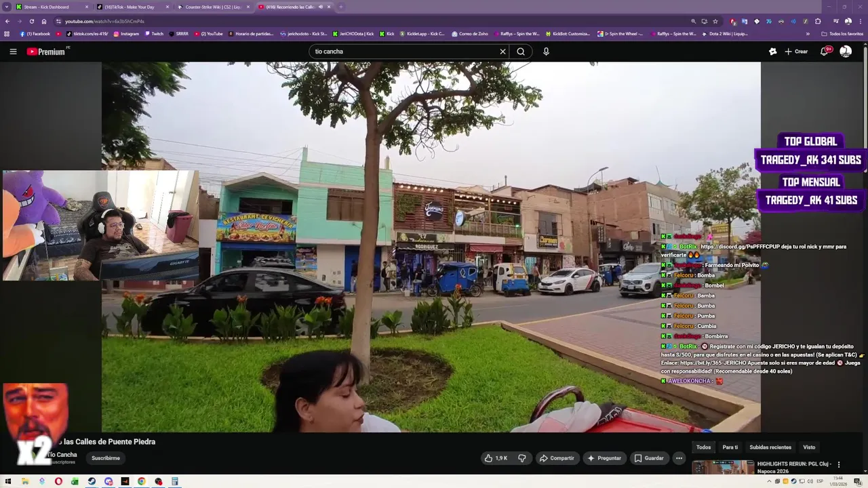Open more actions three-dot menu under video
The width and height of the screenshot is (868, 488).
[679, 458]
